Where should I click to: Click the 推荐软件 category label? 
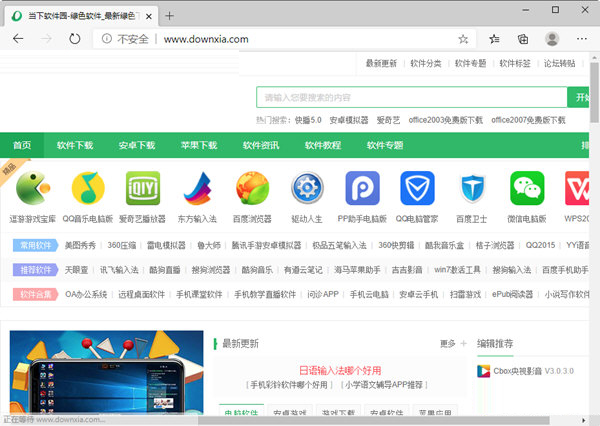click(x=35, y=270)
